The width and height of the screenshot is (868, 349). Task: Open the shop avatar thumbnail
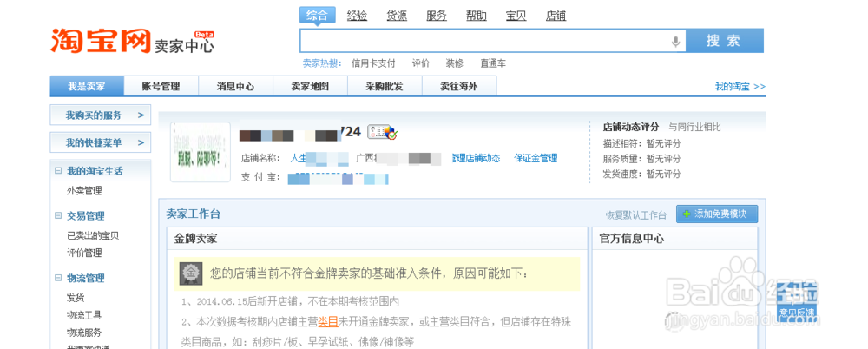[x=201, y=152]
